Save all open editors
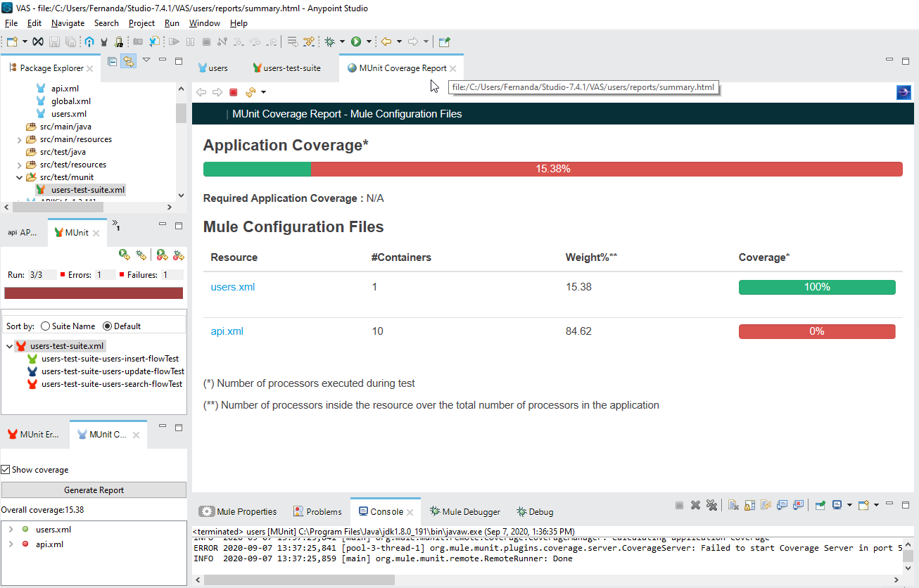Screen dimensions: 919x588 (x=71, y=41)
